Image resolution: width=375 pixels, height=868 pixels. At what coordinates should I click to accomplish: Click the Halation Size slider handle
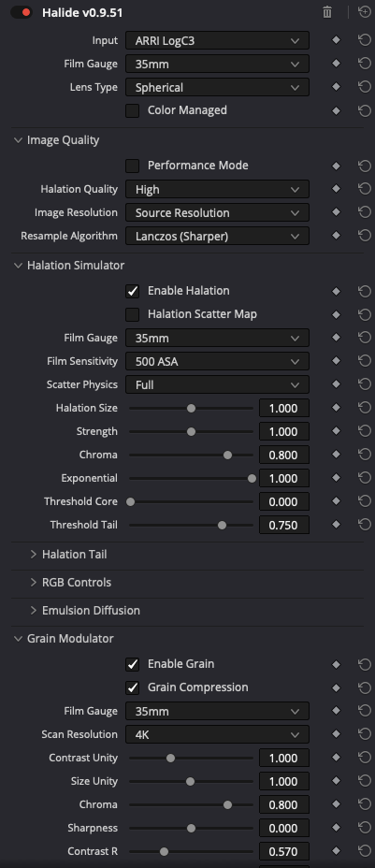tap(192, 408)
